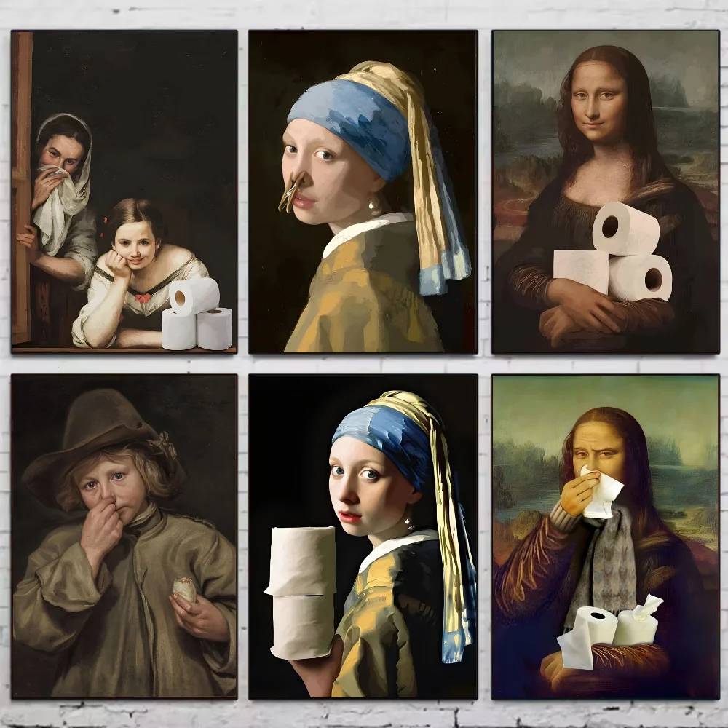
Task: Click the tissue Mona Lisa holds to her nose
Action: pos(601,494)
